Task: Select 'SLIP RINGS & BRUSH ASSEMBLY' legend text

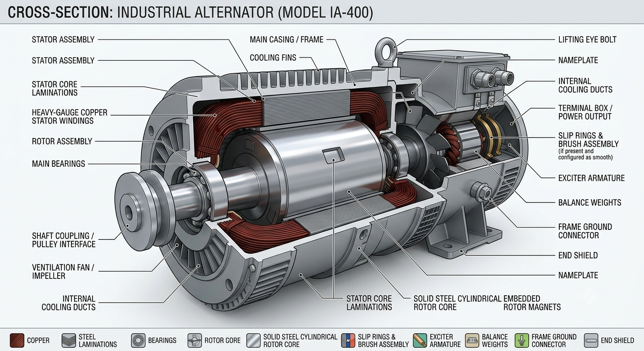Action: (383, 340)
